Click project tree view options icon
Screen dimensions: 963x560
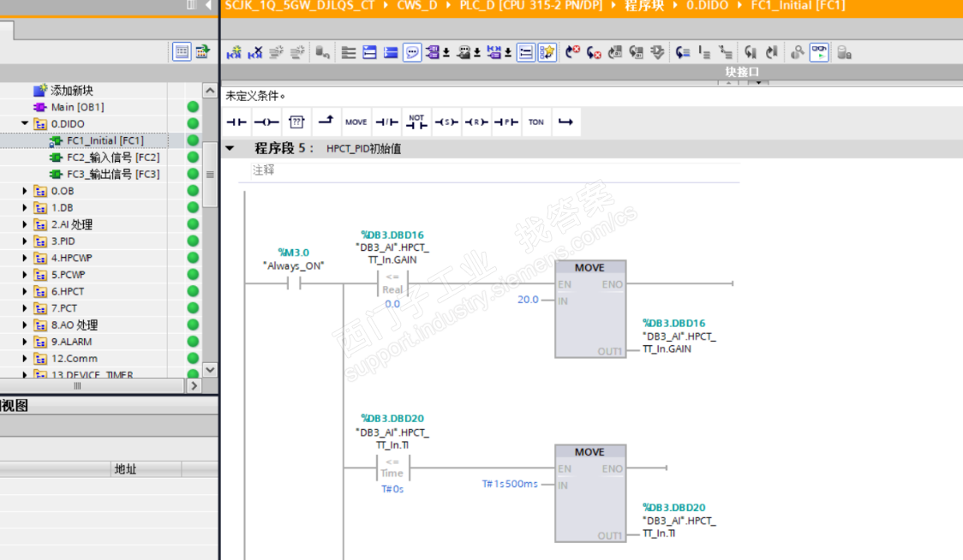coord(182,51)
